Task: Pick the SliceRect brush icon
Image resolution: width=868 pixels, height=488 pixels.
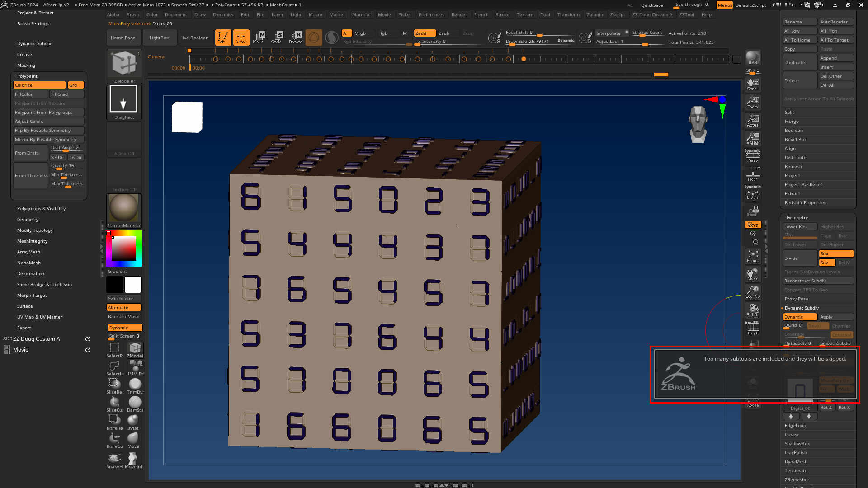Action: point(115,385)
